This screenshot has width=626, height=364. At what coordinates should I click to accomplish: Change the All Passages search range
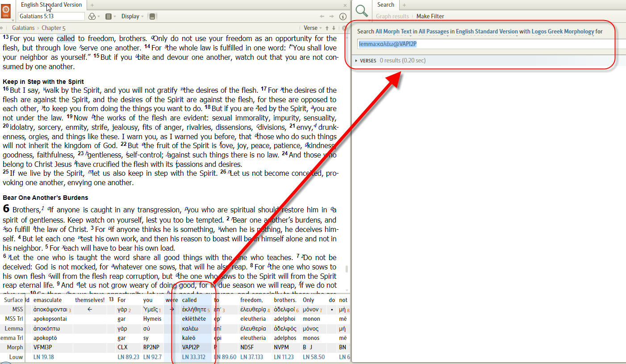[434, 32]
